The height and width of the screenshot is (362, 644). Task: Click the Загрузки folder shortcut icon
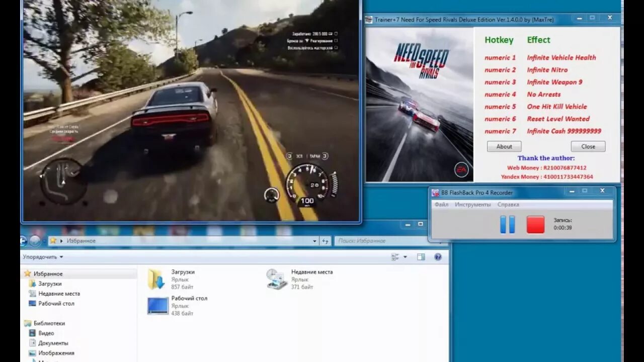pyautogui.click(x=156, y=279)
